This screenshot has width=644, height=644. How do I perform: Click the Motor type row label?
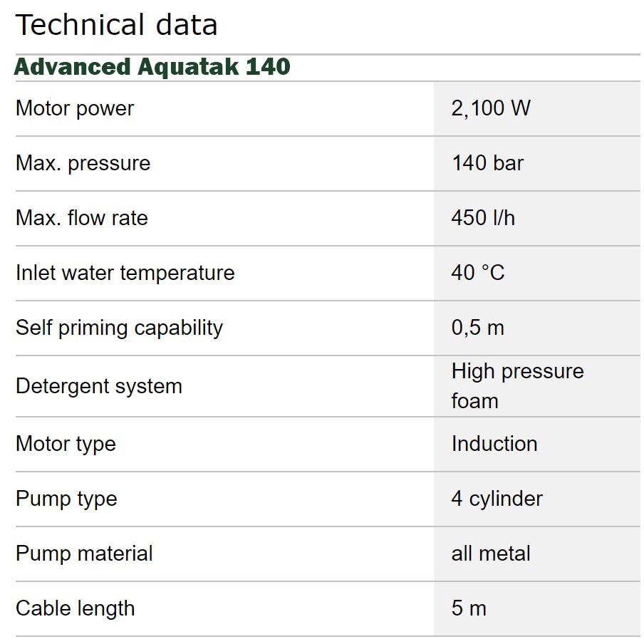66,444
